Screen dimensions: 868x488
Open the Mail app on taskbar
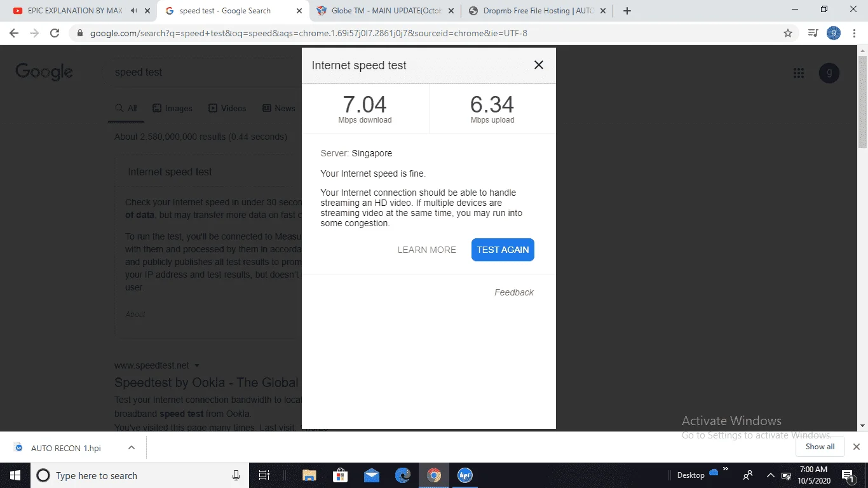pos(372,475)
